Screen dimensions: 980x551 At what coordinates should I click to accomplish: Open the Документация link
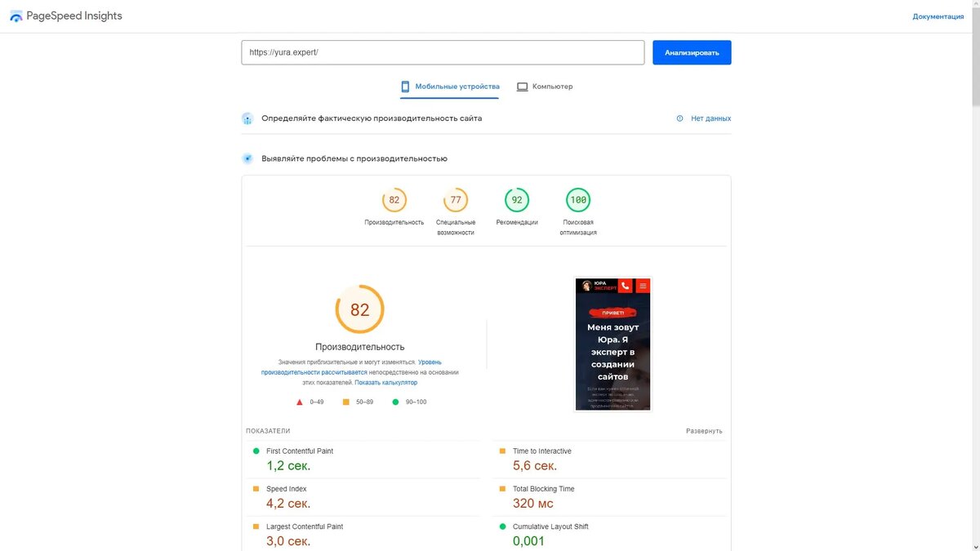pyautogui.click(x=938, y=16)
